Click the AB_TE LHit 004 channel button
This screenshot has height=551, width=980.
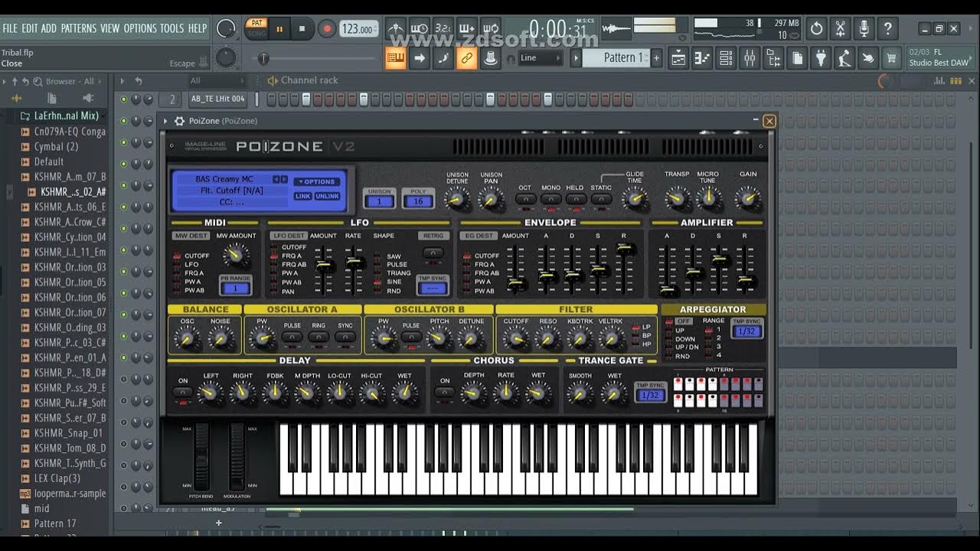point(218,99)
